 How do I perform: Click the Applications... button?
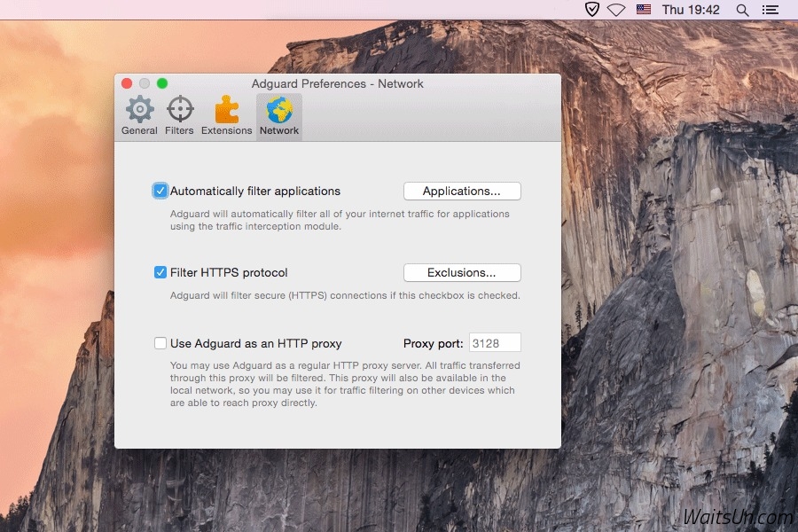[x=462, y=191]
